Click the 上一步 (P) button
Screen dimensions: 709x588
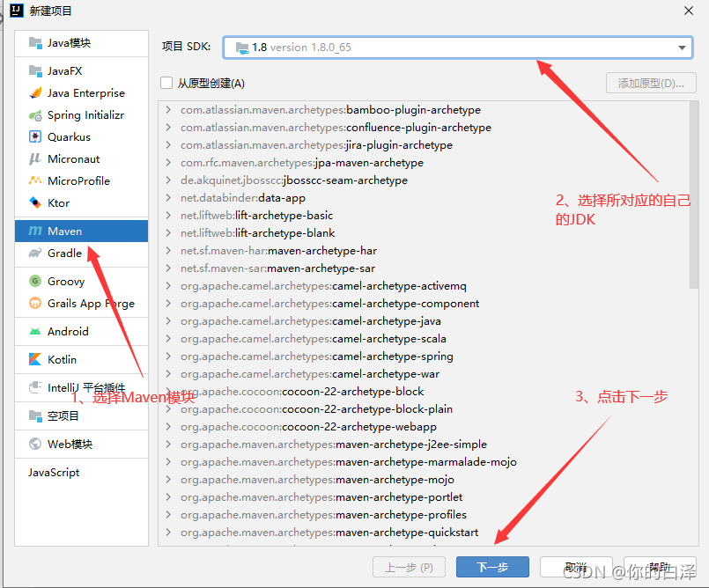coord(409,567)
